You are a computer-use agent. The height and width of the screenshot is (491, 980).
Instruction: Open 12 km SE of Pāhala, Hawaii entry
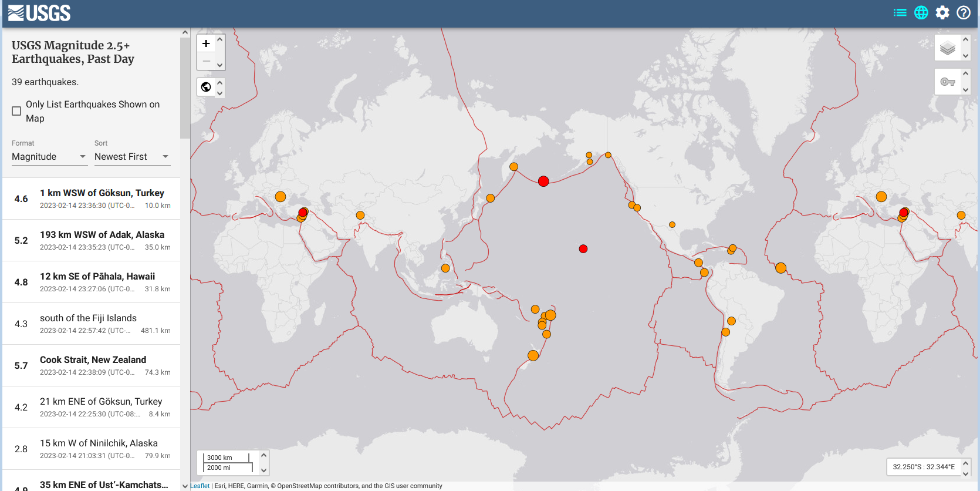[92, 282]
